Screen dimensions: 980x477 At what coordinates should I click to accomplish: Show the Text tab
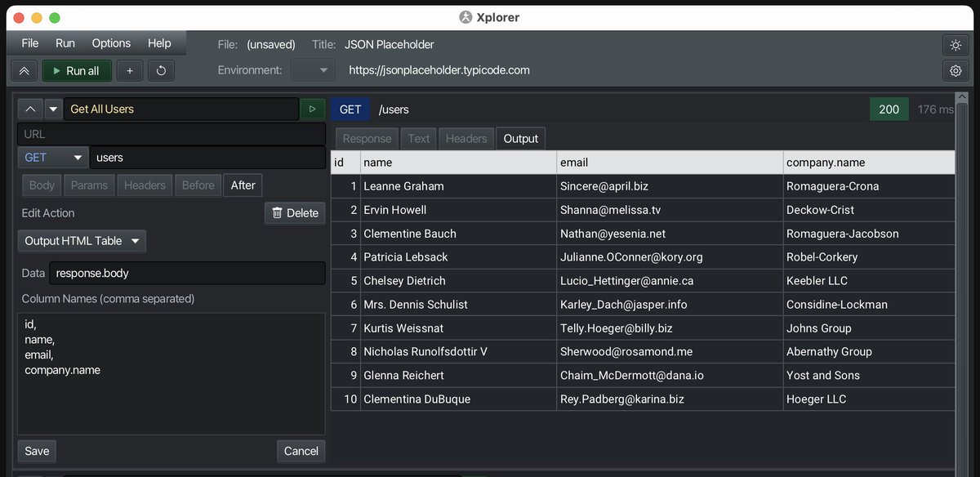tap(419, 139)
